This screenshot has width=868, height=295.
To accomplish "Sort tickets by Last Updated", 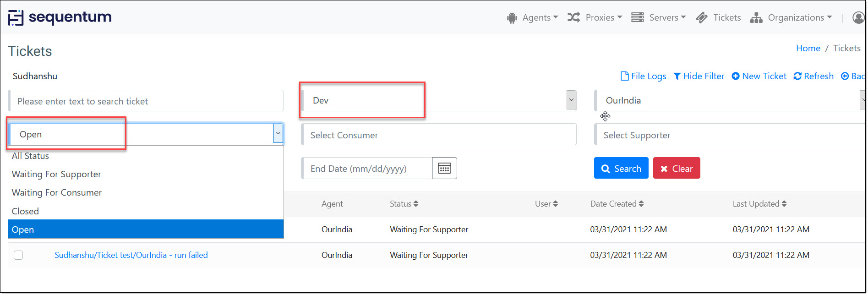I will [x=760, y=204].
